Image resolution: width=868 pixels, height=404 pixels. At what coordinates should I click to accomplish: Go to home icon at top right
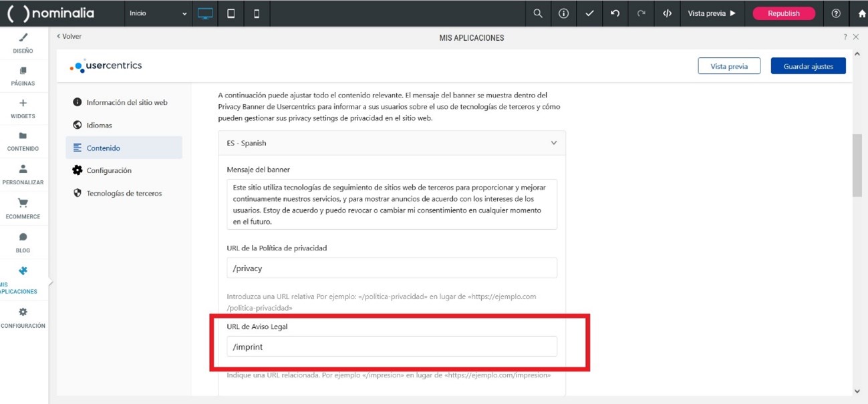coord(861,13)
